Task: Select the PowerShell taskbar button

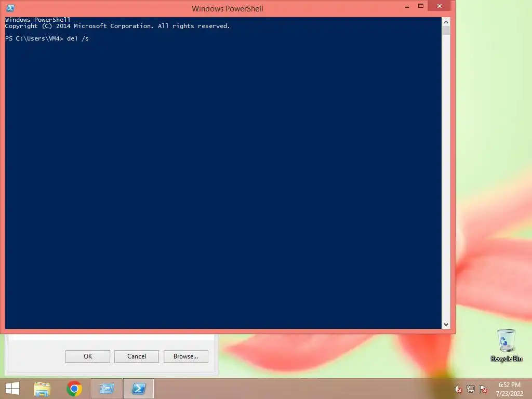Action: pyautogui.click(x=139, y=389)
